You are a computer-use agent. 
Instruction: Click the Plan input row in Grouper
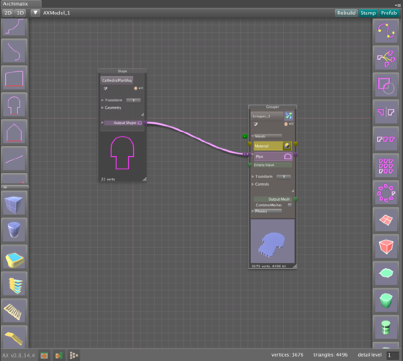coord(273,156)
